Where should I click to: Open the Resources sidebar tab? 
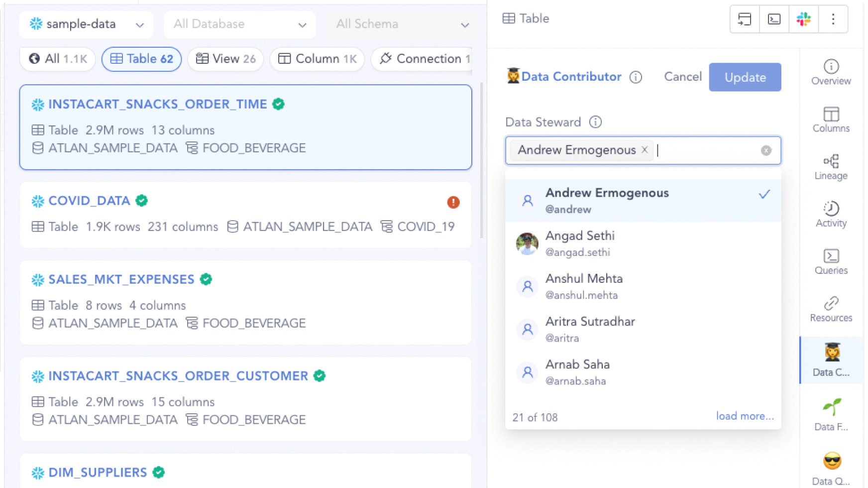831,309
